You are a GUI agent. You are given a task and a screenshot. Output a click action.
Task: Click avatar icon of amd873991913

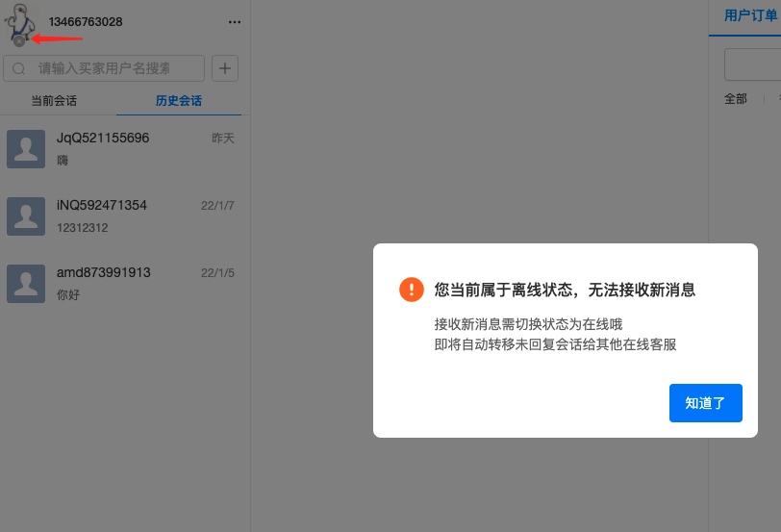[26, 284]
